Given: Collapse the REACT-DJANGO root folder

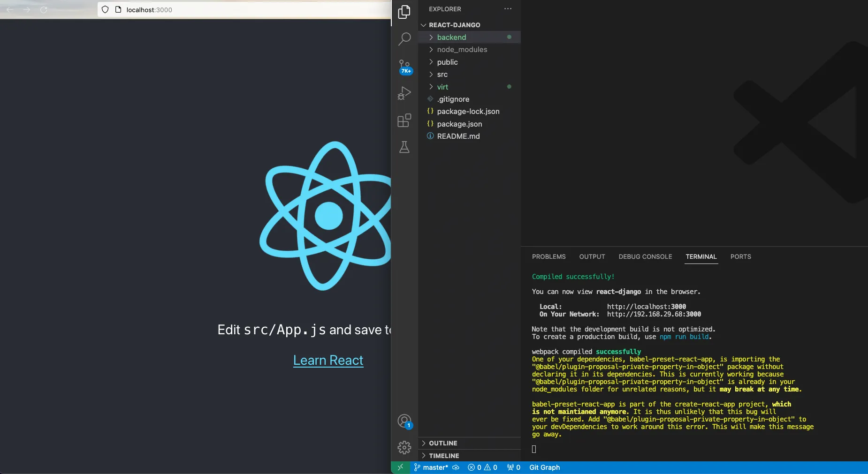Looking at the screenshot, I should tap(469, 25).
